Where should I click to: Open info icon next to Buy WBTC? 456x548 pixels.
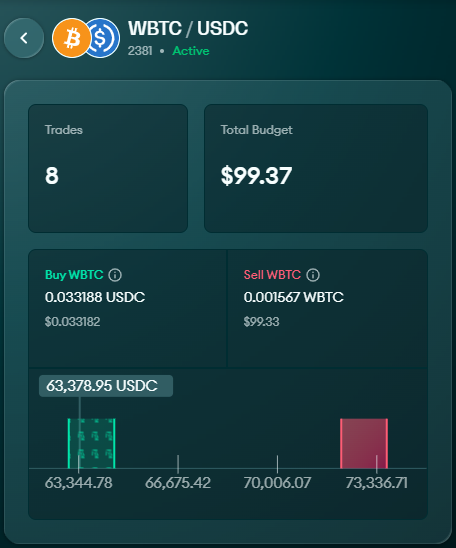(115, 275)
